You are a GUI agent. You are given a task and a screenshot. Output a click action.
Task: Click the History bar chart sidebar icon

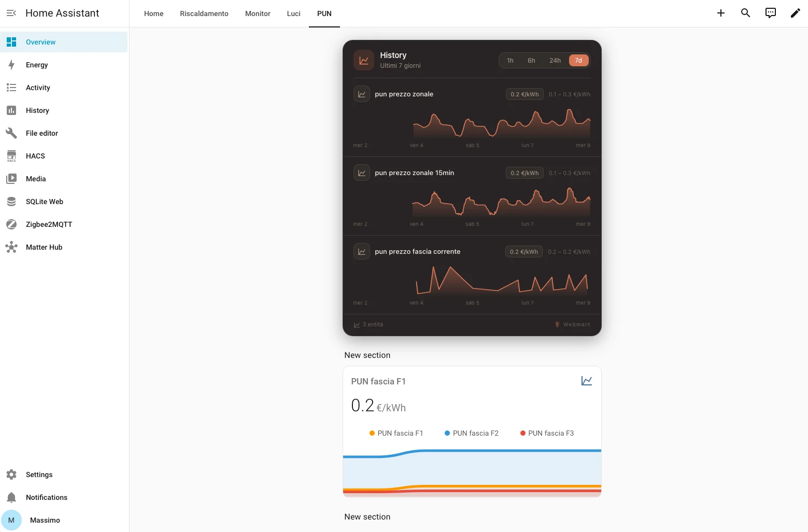11,110
